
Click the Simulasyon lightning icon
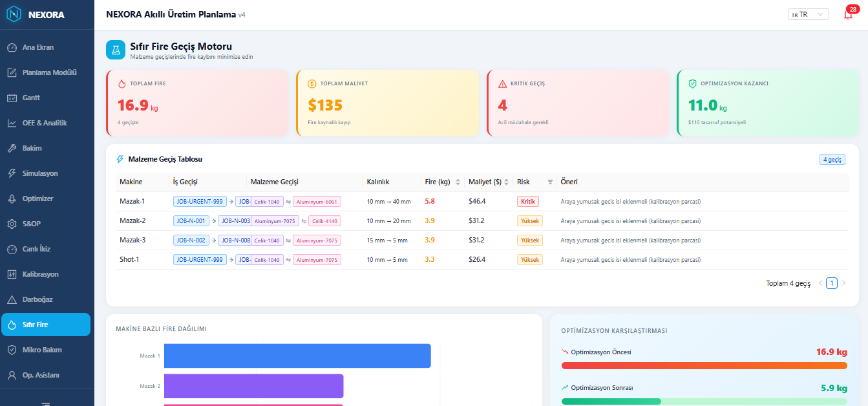pyautogui.click(x=12, y=173)
